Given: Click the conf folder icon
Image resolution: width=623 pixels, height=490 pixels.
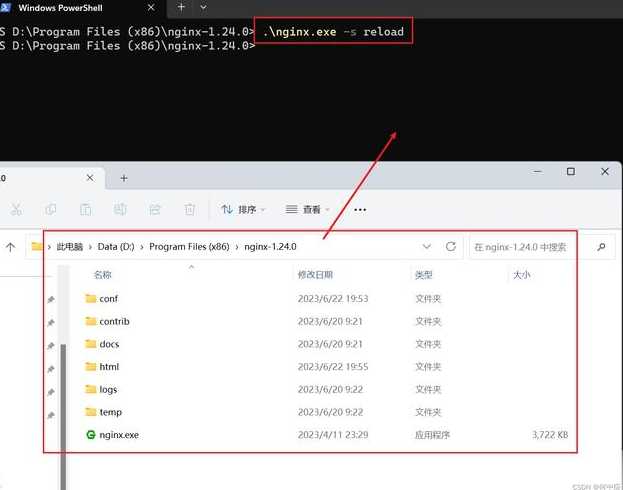Looking at the screenshot, I should tap(91, 298).
